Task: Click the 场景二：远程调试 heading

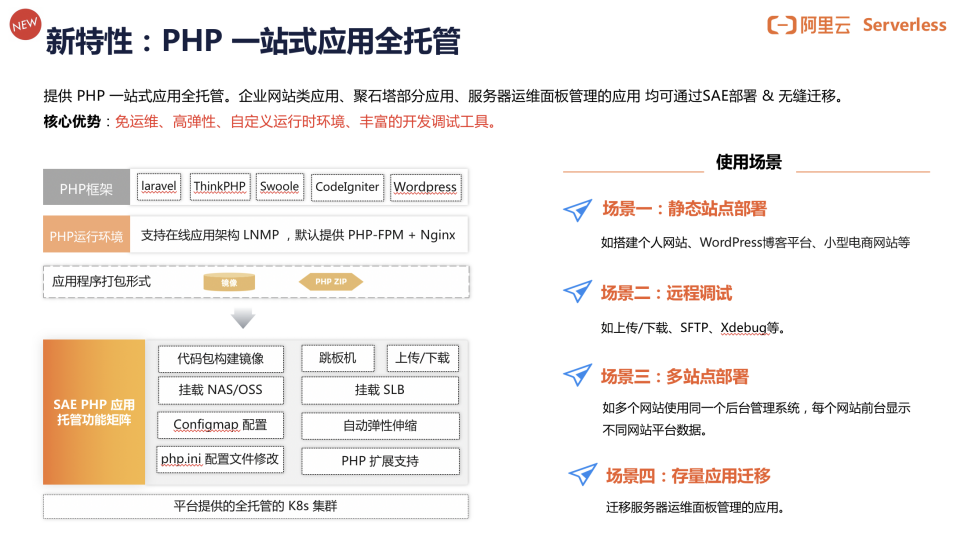Action: (667, 293)
